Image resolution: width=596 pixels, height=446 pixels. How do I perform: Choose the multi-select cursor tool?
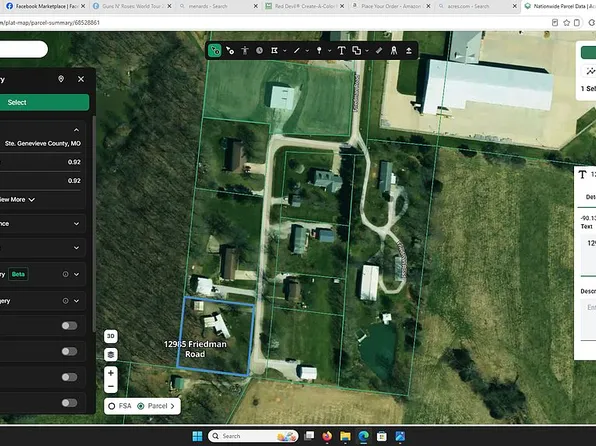pyautogui.click(x=230, y=50)
